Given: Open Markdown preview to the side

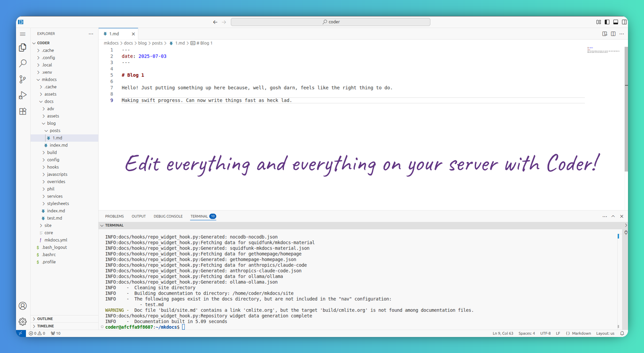Looking at the screenshot, I should click(605, 34).
